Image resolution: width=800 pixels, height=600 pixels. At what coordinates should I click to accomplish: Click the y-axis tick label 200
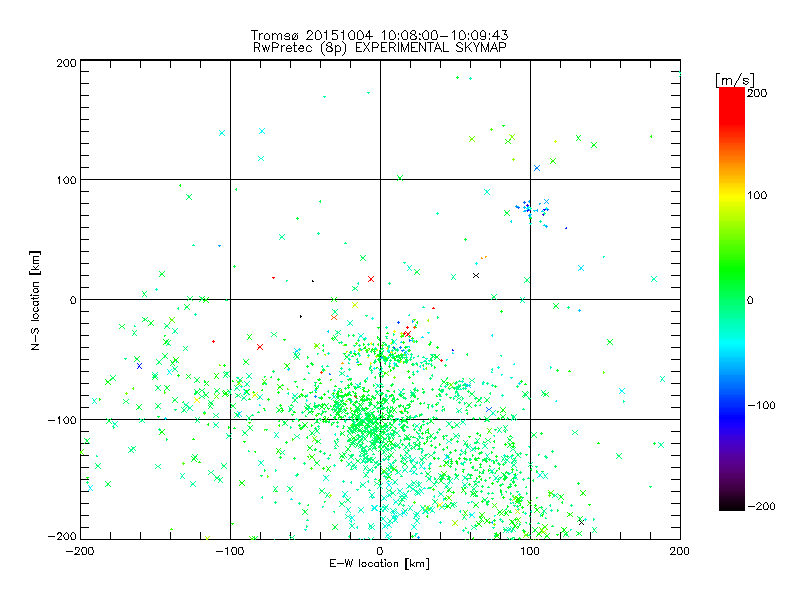(x=66, y=63)
